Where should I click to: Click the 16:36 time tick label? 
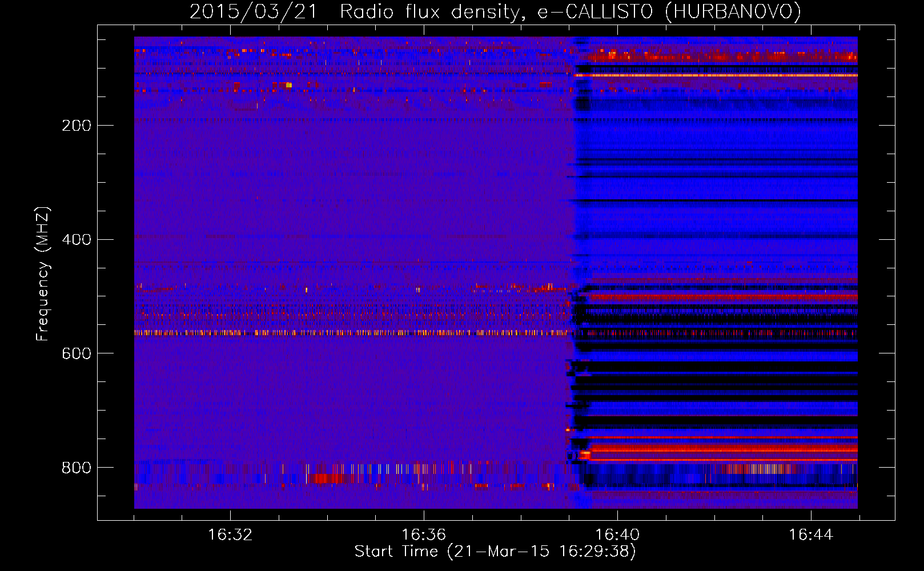coord(424,535)
